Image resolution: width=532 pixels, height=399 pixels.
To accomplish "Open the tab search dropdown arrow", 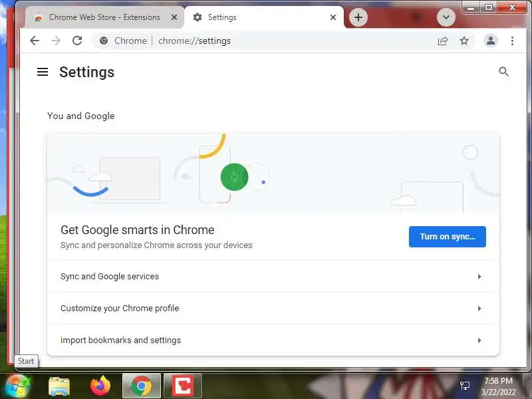I will tap(446, 17).
